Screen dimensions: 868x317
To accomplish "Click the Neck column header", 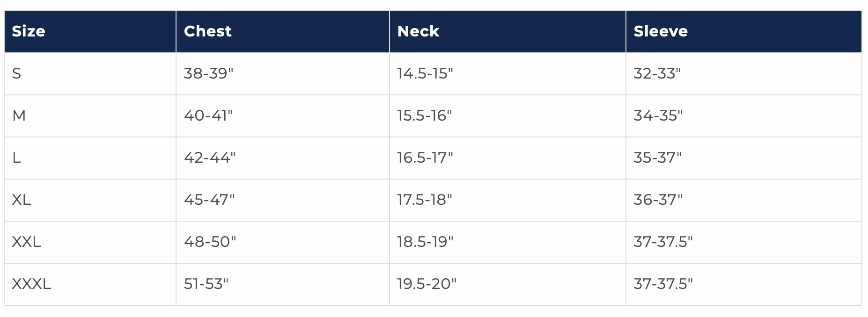I will coord(418,31).
